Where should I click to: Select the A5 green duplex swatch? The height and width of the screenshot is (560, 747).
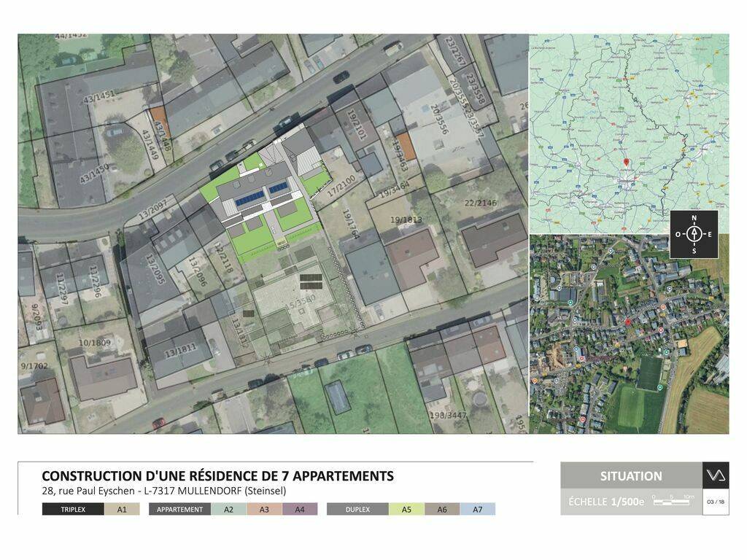point(406,510)
